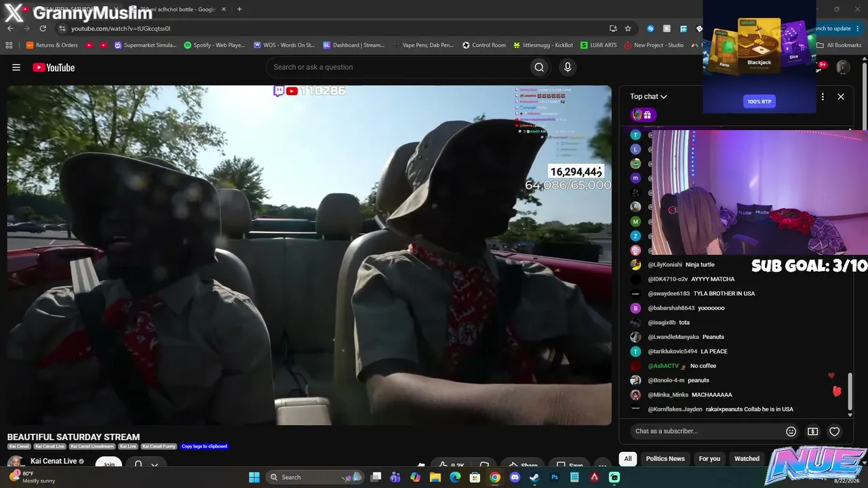
Task: Click the Kai Cenat Live tag
Action: tap(51, 447)
